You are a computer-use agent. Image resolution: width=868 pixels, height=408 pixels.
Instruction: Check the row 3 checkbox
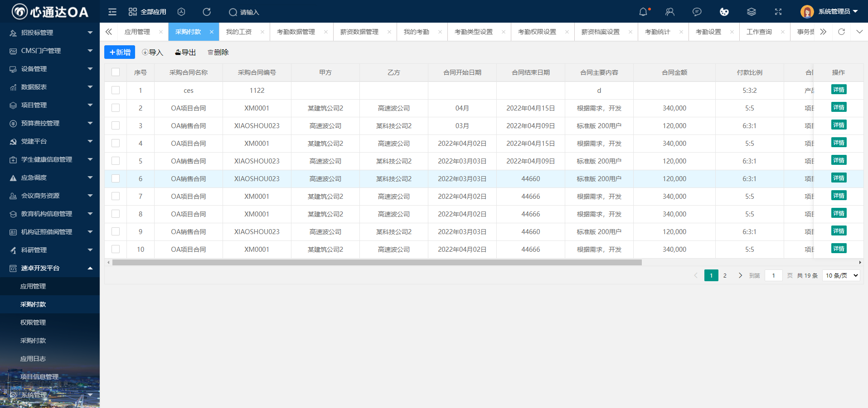(116, 125)
